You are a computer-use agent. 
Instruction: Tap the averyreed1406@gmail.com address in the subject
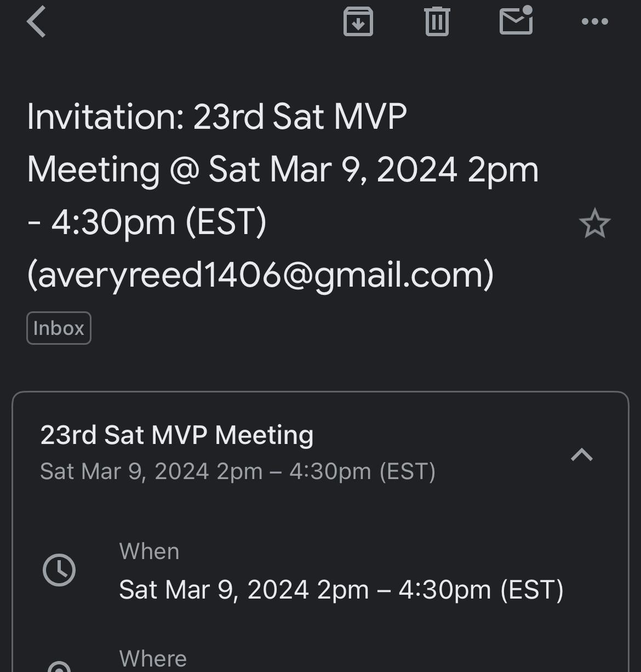click(260, 275)
